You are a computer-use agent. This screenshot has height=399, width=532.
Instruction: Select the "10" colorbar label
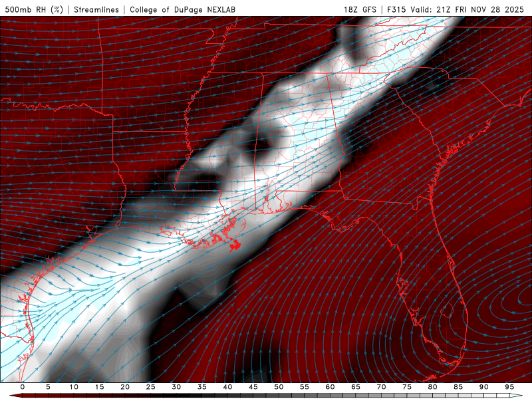pyautogui.click(x=74, y=387)
